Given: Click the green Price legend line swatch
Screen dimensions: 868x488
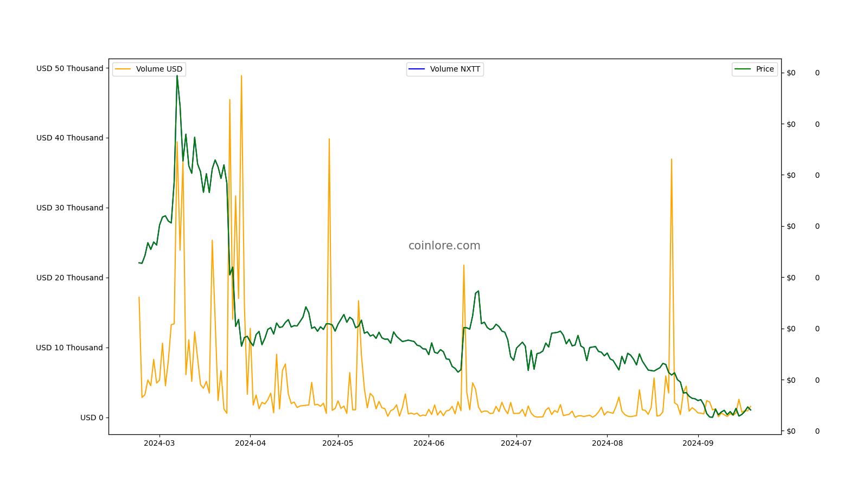Looking at the screenshot, I should [x=743, y=69].
